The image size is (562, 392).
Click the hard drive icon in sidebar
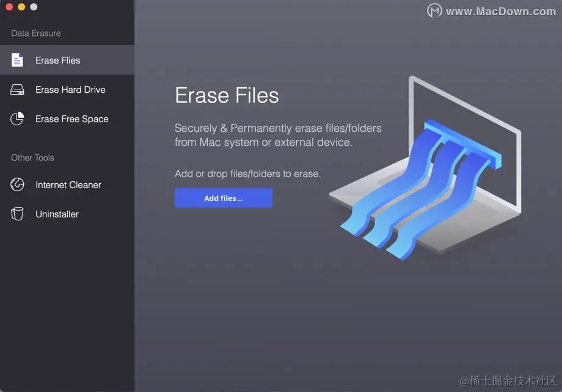click(x=17, y=90)
